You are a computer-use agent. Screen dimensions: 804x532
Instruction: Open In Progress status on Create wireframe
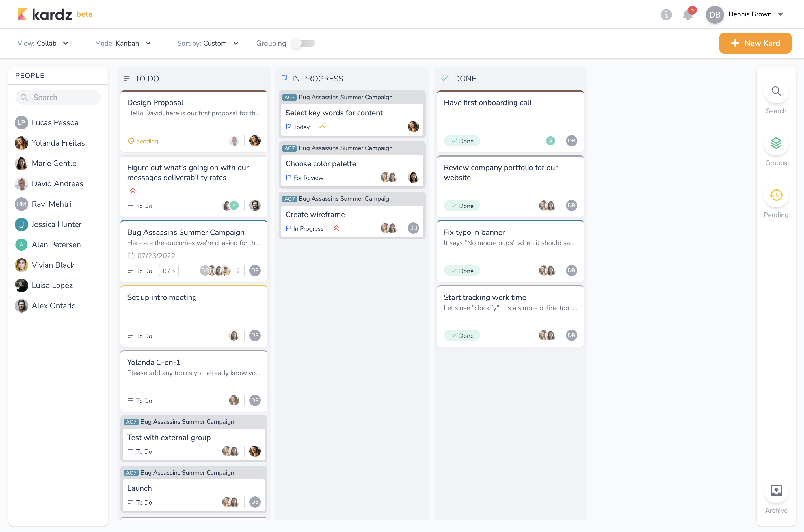304,228
